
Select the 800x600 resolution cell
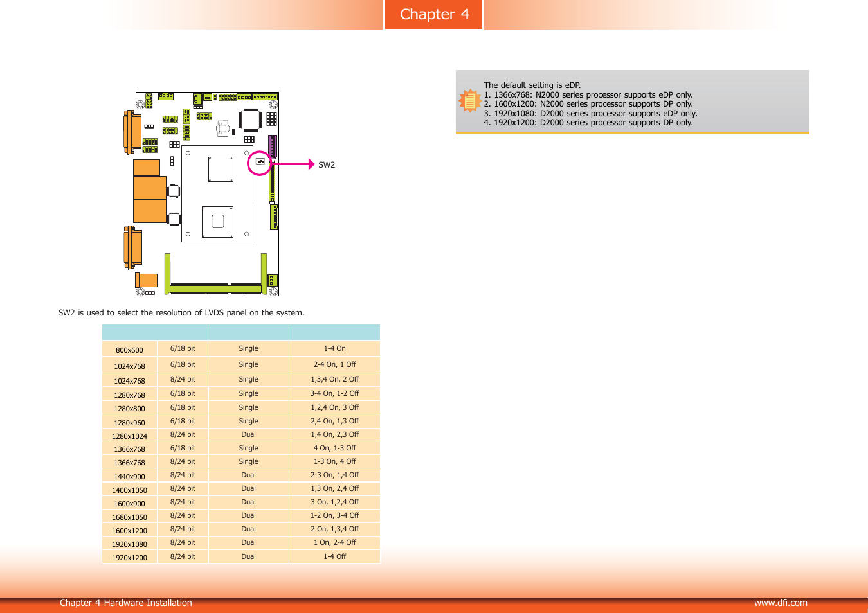(129, 350)
